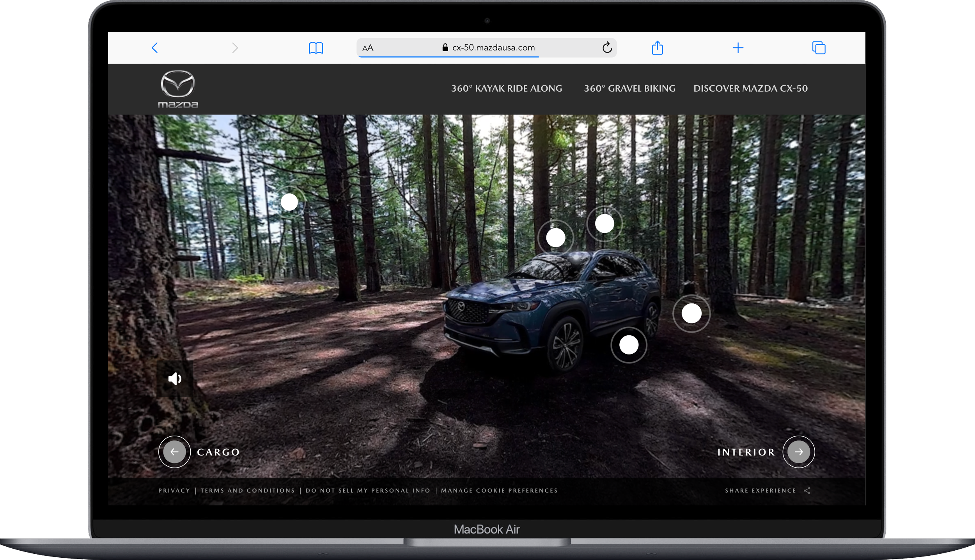
Task: Go to Interior view with right arrow
Action: 798,452
